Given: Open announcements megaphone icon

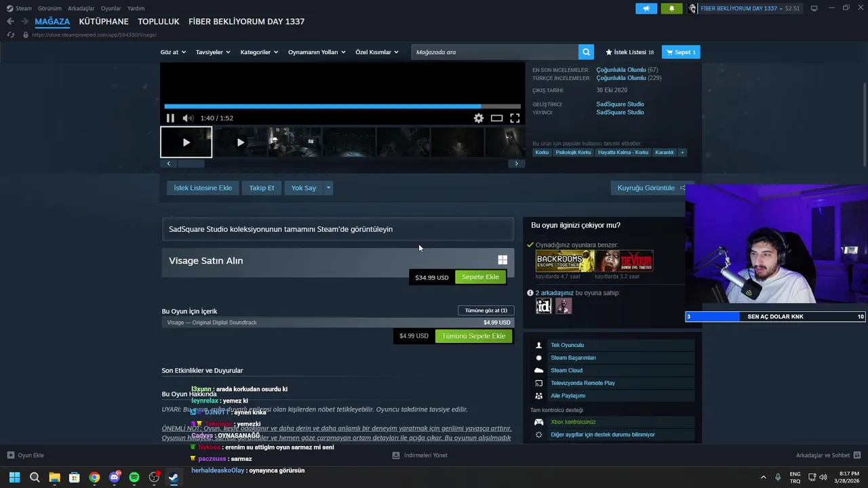Looking at the screenshot, I should [646, 8].
